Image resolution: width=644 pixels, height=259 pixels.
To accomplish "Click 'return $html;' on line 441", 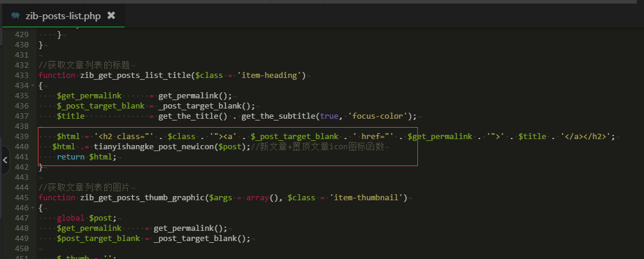I will [87, 157].
